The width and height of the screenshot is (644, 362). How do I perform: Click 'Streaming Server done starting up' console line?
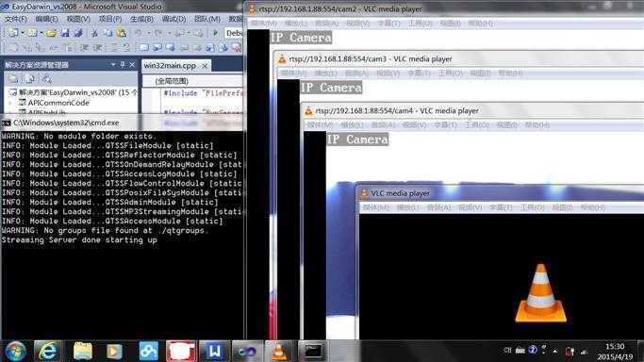(x=79, y=240)
